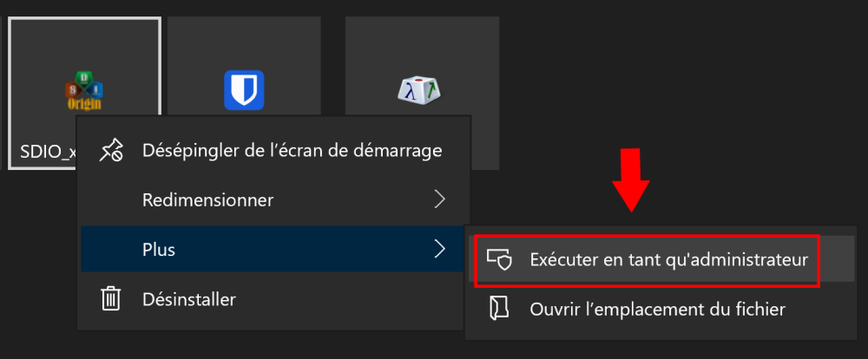Expand the Redimensionner submenu chevron
This screenshot has height=359, width=868.
tap(440, 199)
